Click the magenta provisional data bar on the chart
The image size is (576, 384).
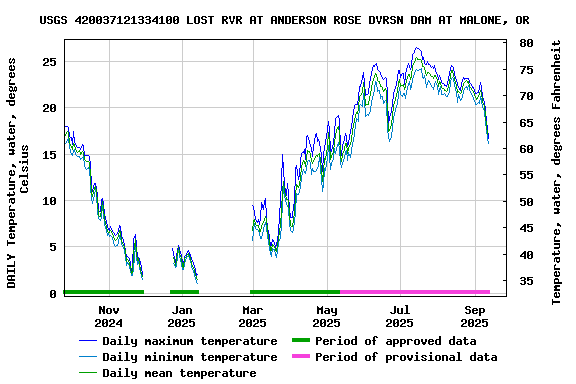[415, 292]
